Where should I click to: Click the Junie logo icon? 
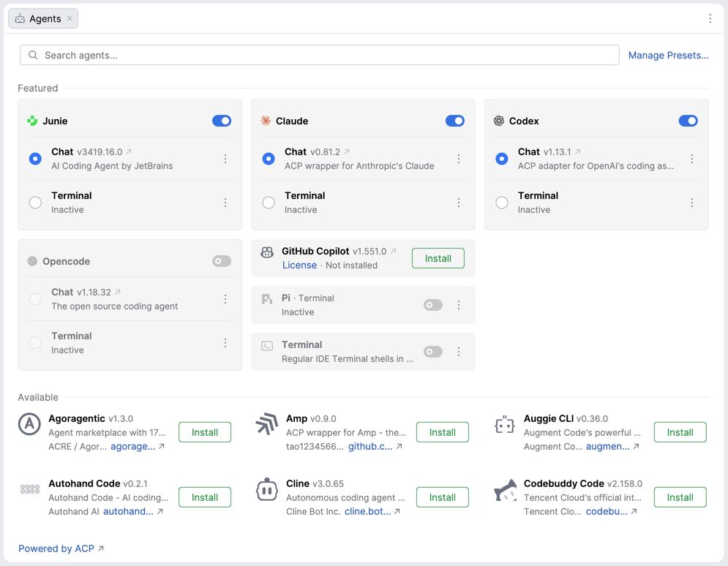[x=32, y=121]
